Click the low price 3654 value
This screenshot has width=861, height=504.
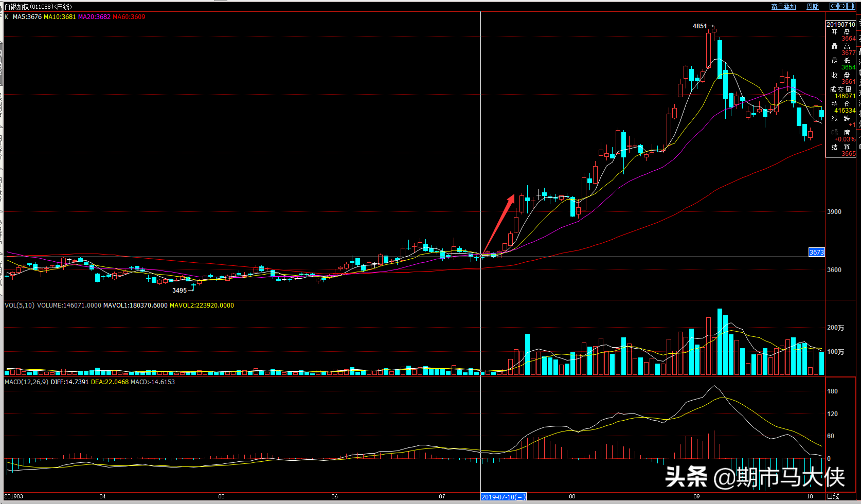pos(849,67)
